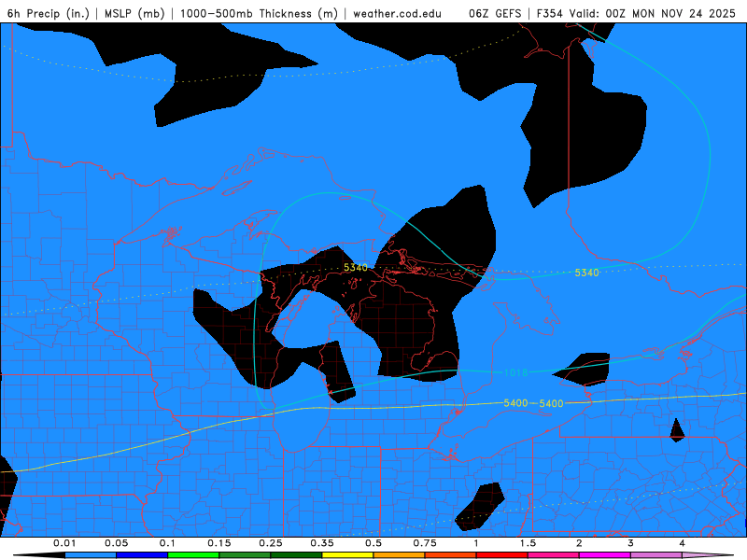Click the '0.5' legend value

coord(373,543)
